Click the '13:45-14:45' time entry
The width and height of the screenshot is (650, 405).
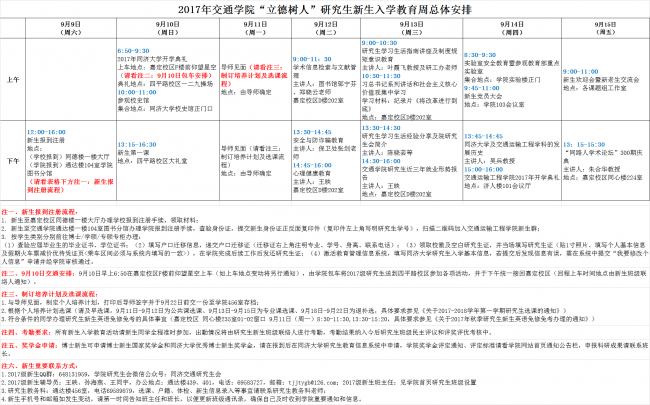[483, 136]
